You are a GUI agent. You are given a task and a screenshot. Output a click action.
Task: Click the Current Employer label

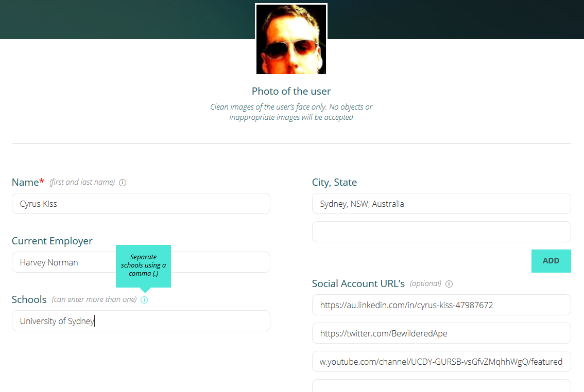(52, 241)
